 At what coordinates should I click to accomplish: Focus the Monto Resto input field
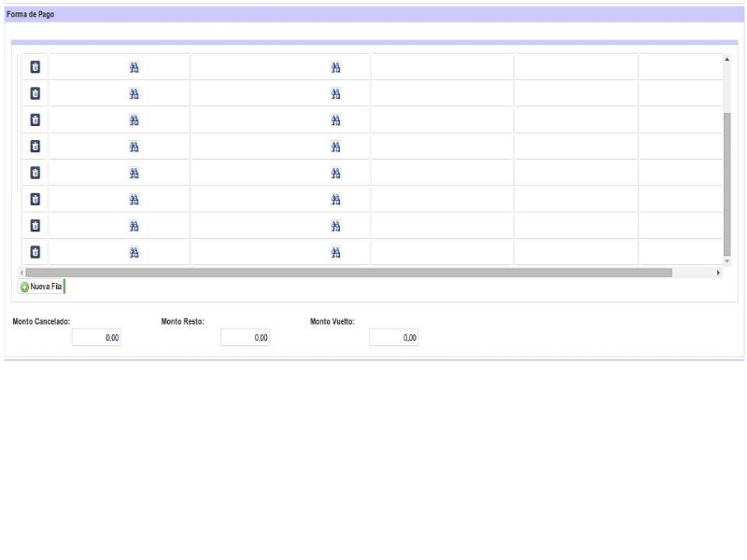click(x=245, y=338)
